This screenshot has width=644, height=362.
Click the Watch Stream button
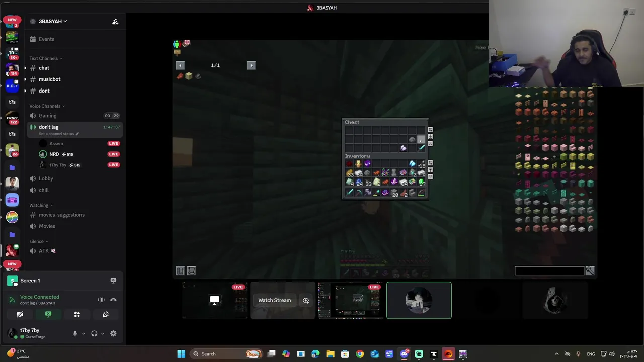coord(274,301)
